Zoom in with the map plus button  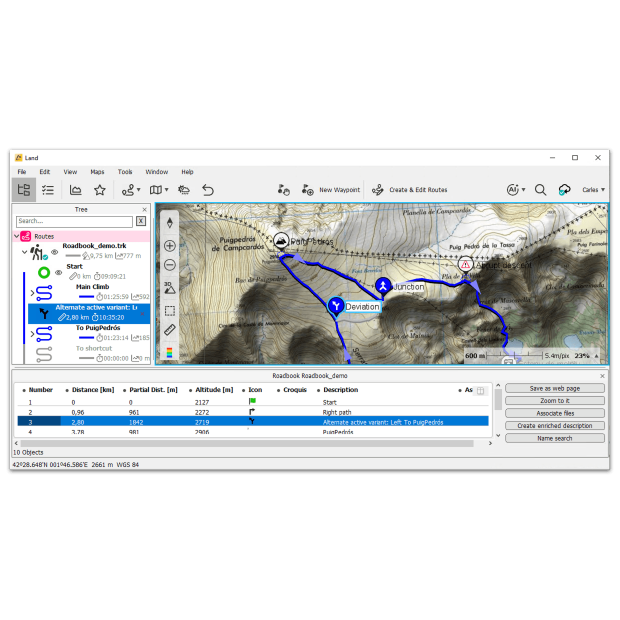pos(170,246)
